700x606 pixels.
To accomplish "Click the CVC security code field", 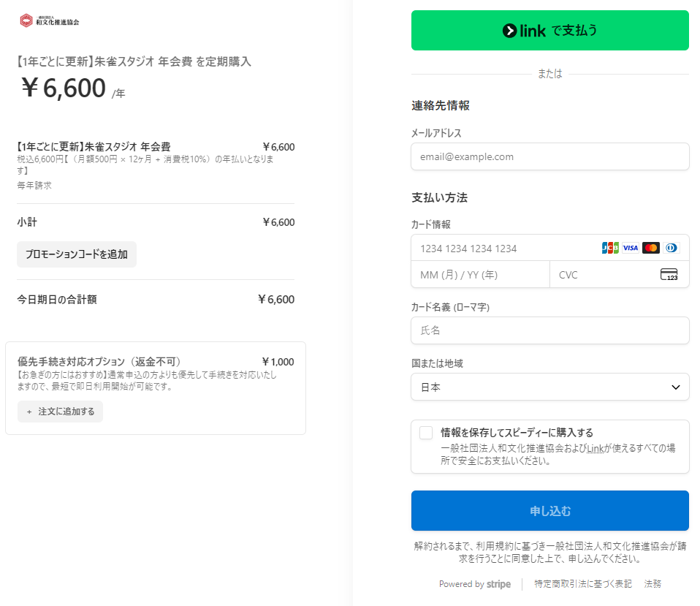I will click(x=603, y=275).
